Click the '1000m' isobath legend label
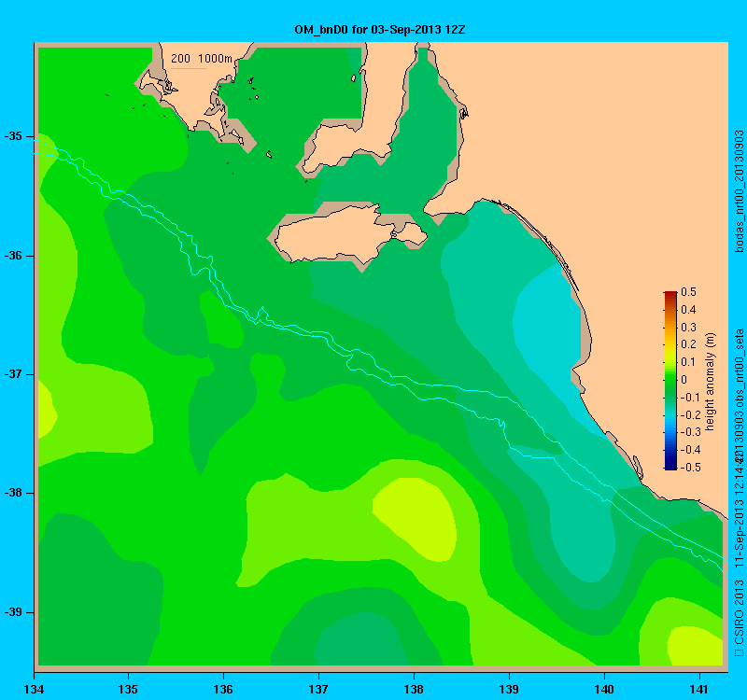 click(x=216, y=59)
